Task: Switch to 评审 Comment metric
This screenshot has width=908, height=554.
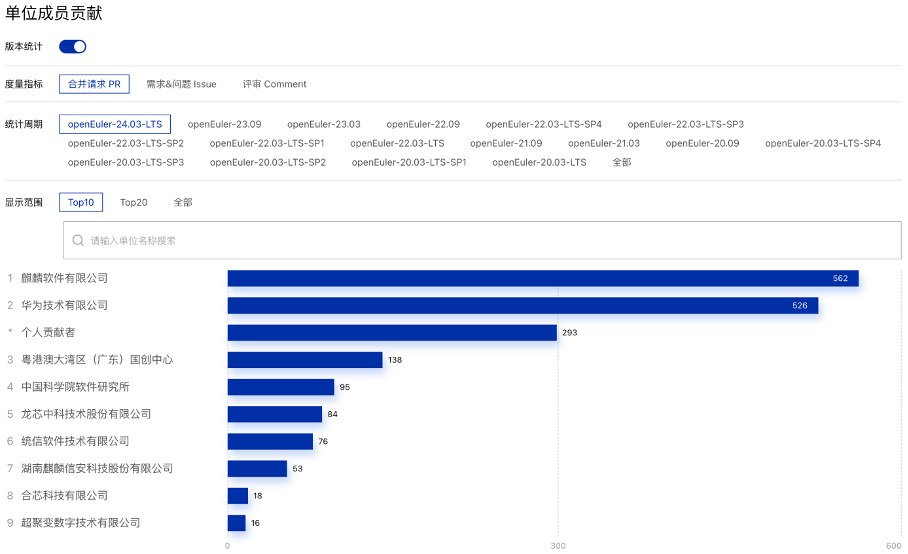Action: point(274,84)
